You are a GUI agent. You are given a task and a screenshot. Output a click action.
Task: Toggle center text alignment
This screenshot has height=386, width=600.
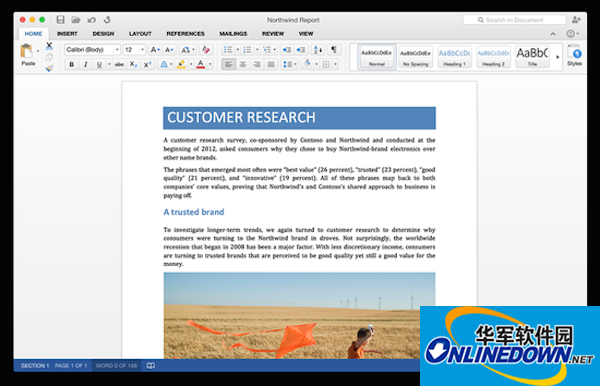pyautogui.click(x=243, y=65)
